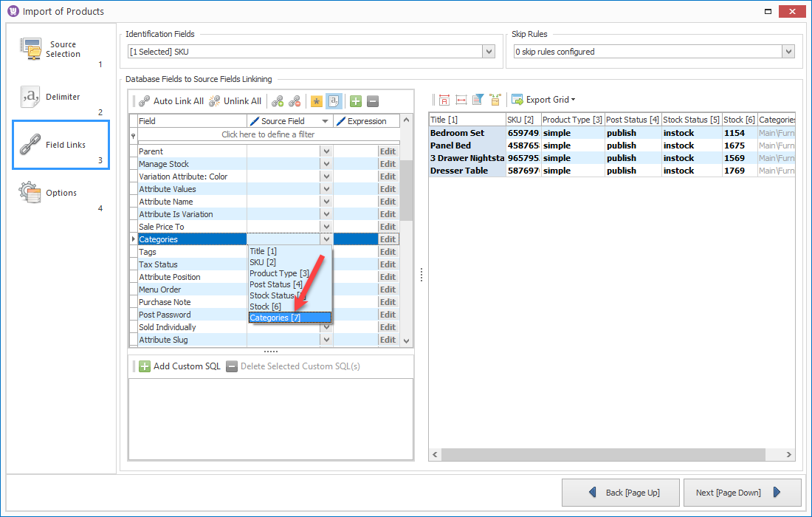The height and width of the screenshot is (517, 812).
Task: Click the link-with-green-plus chain icon
Action: [x=278, y=101]
